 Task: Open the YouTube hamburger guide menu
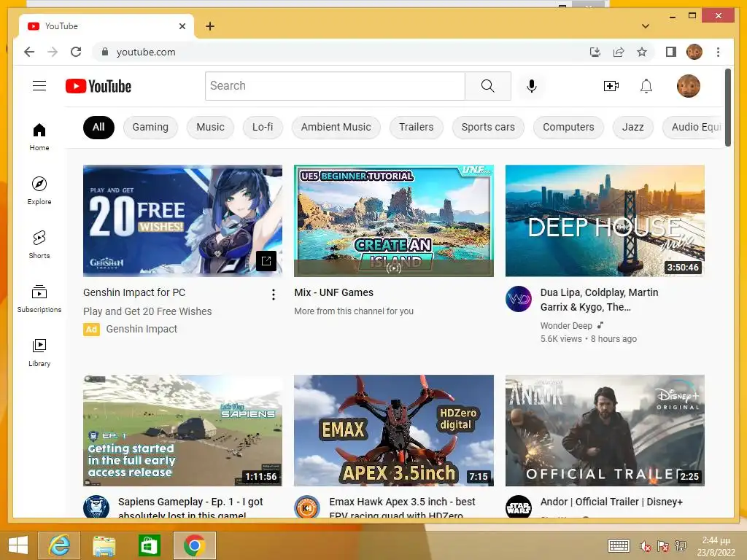(39, 86)
